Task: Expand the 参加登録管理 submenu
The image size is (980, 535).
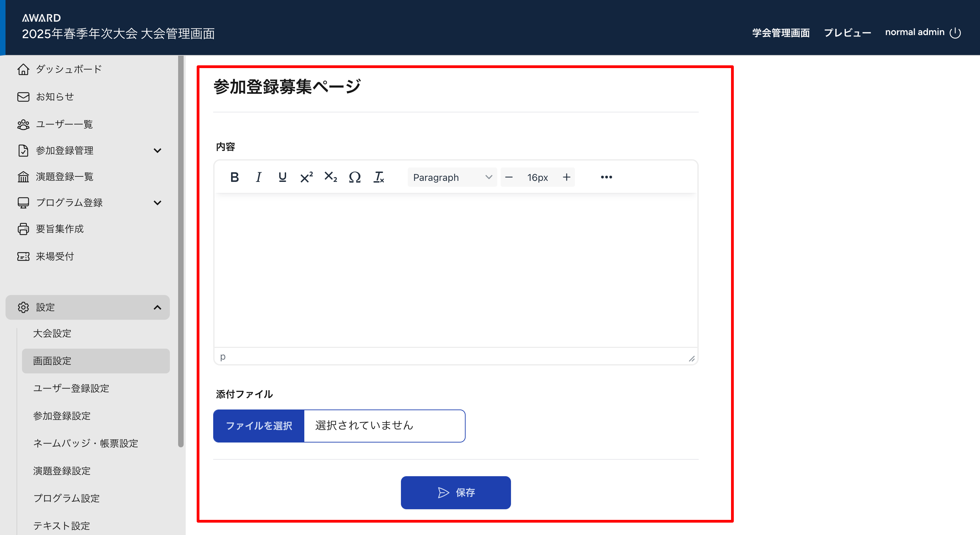Action: point(157,151)
